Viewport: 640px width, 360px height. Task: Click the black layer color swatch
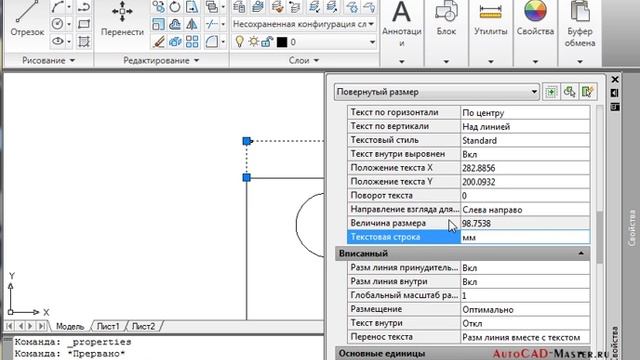[282, 42]
